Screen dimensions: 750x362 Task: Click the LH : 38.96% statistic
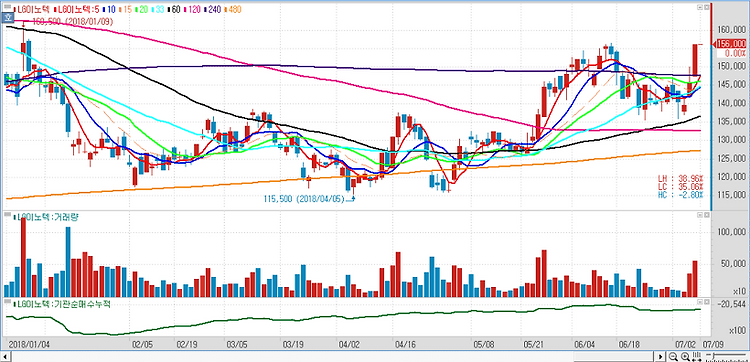(x=681, y=178)
